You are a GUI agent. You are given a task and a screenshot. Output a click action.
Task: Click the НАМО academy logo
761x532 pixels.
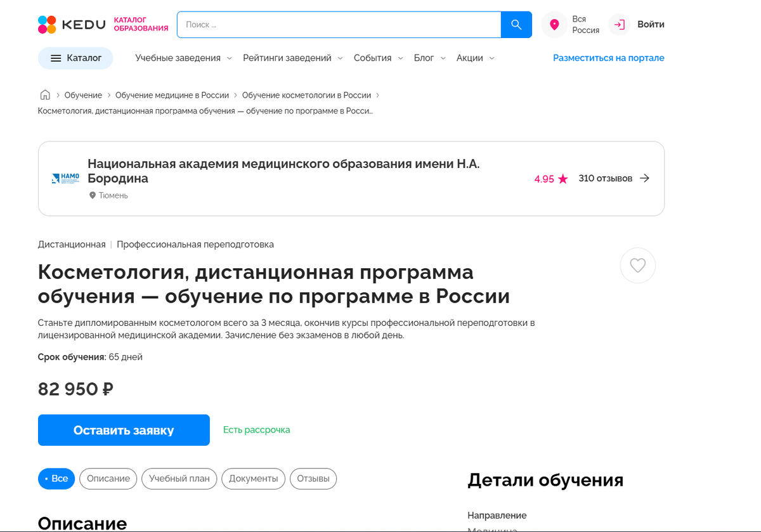coord(64,178)
